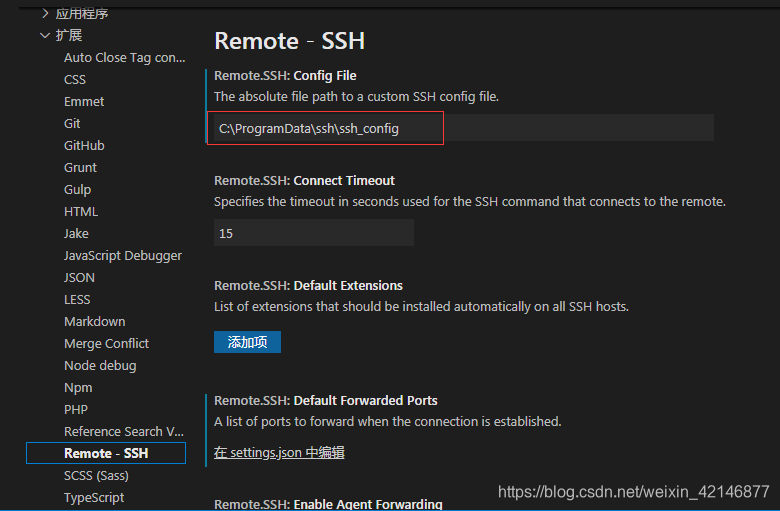Screen dimensions: 780x511
Task: Select CSS in the extensions list
Action: click(75, 80)
